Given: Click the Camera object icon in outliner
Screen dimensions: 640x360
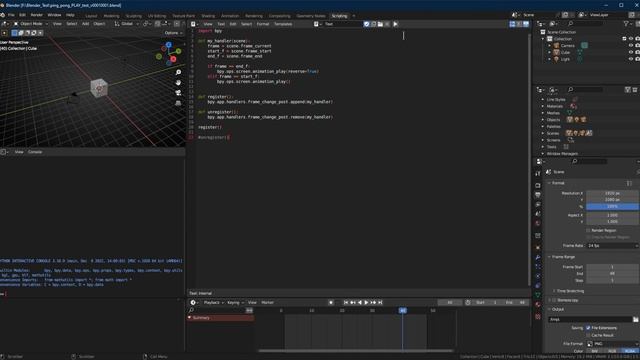Looking at the screenshot, I should click(x=556, y=45).
